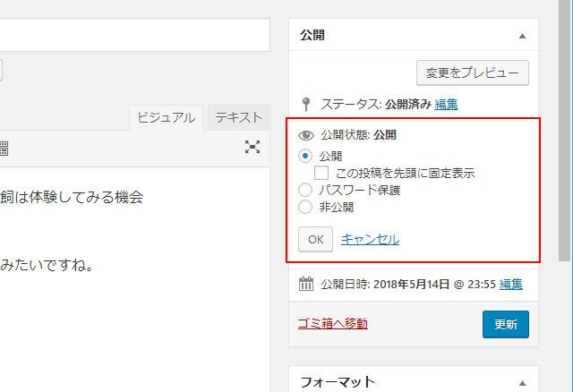The width and height of the screenshot is (573, 392).
Task: Collapse the フォーマット panel
Action: pyautogui.click(x=523, y=383)
